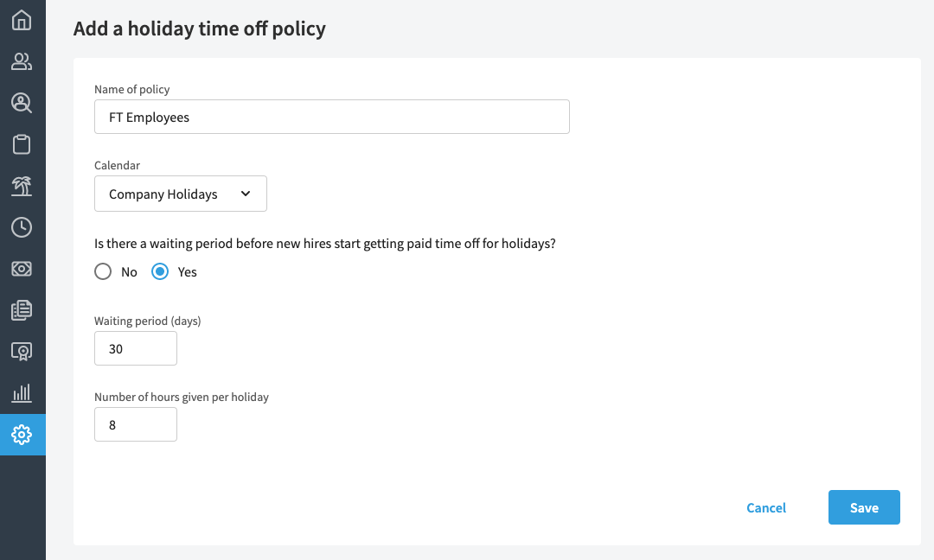Image resolution: width=934 pixels, height=560 pixels.
Task: Click the 'Waiting period (days)' label
Action: [148, 321]
